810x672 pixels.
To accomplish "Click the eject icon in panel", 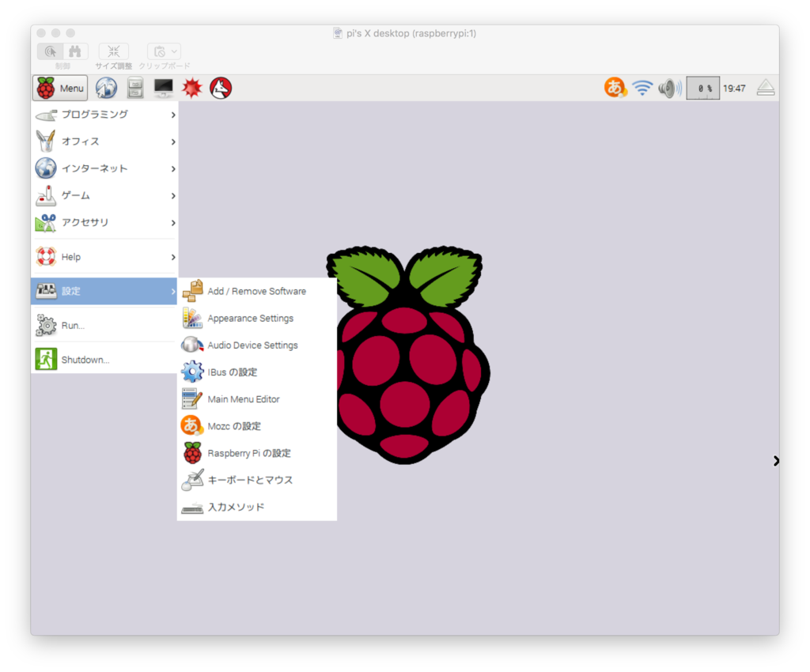I will coord(766,88).
